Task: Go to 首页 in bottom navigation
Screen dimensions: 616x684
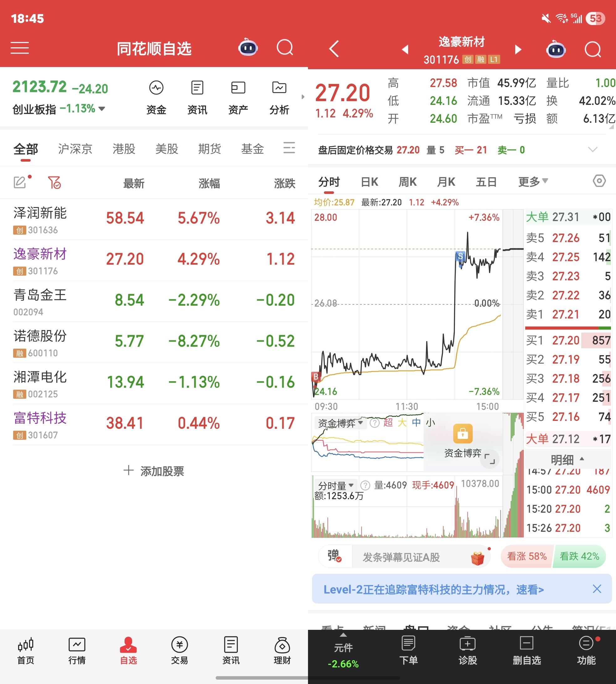Action: pos(26,651)
